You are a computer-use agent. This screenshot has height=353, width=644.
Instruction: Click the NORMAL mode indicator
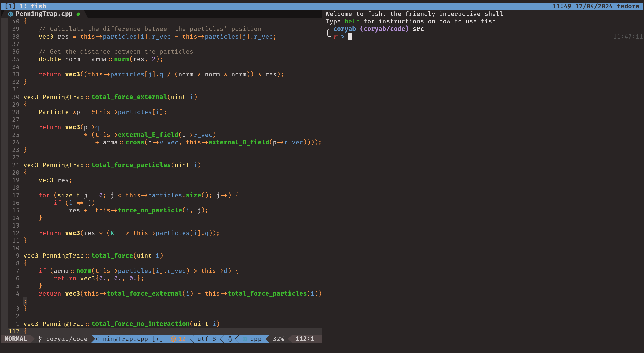coord(16,339)
